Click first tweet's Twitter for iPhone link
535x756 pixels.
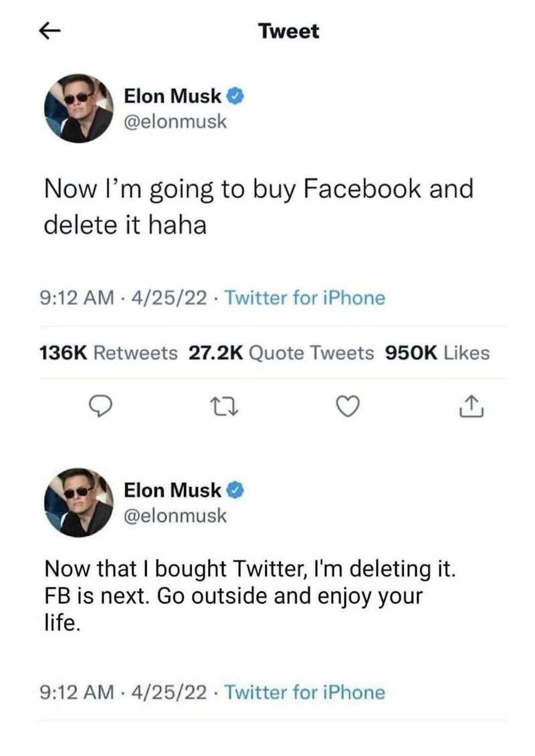point(305,298)
